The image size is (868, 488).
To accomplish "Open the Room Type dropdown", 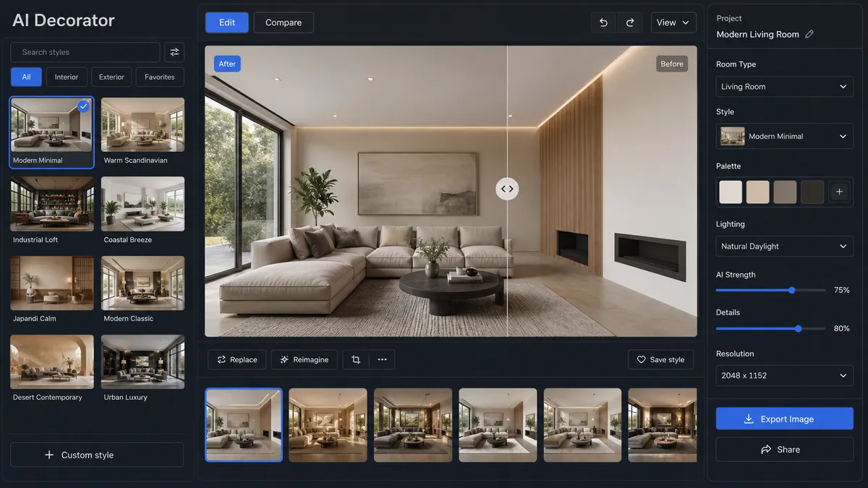I will tap(785, 87).
